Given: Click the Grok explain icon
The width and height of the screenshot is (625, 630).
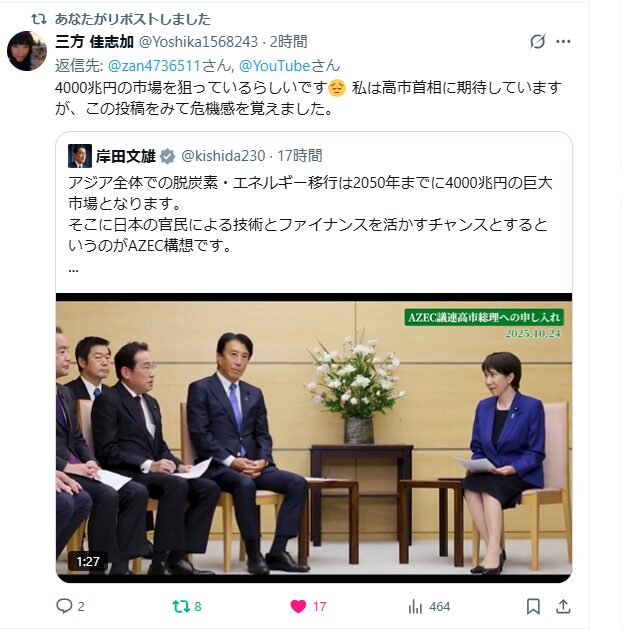Looking at the screenshot, I should coord(537,41).
